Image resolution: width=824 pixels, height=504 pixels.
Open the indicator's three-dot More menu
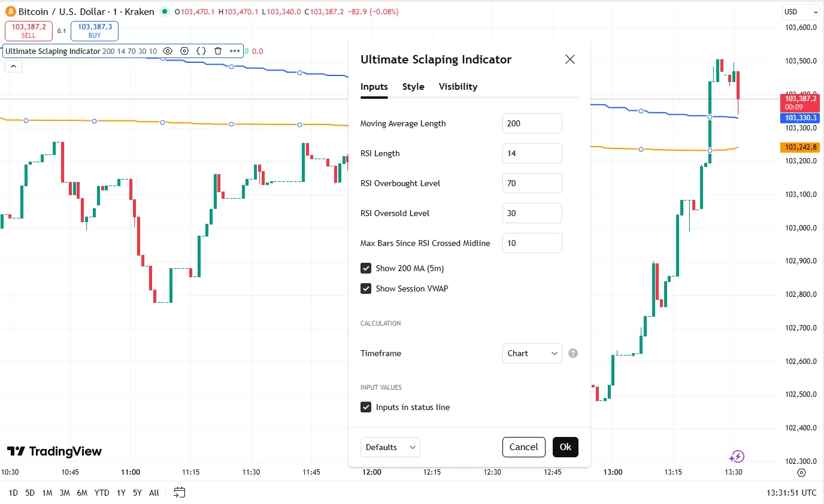235,51
